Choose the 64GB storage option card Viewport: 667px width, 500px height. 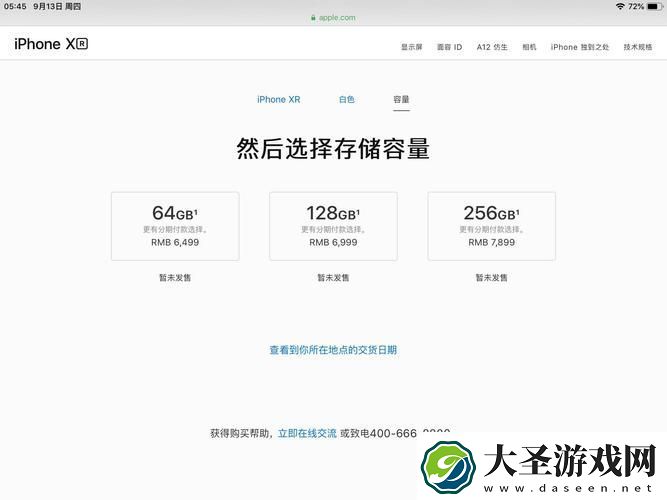coord(175,226)
